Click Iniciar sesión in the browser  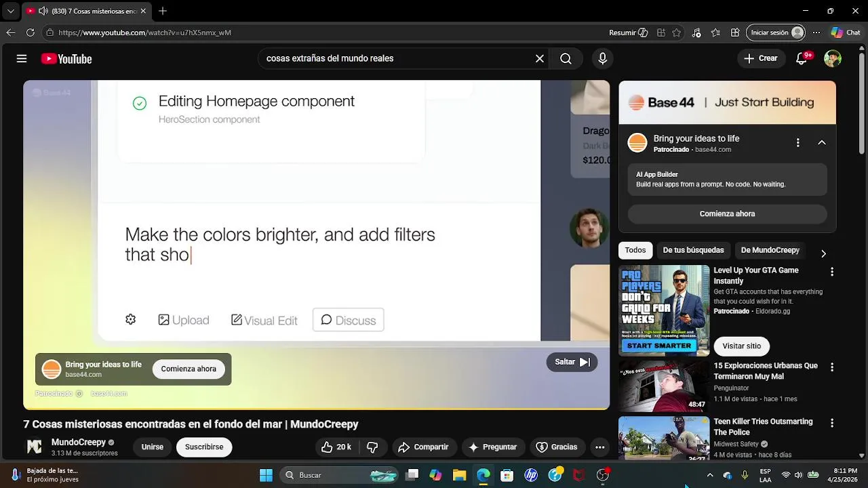click(776, 33)
